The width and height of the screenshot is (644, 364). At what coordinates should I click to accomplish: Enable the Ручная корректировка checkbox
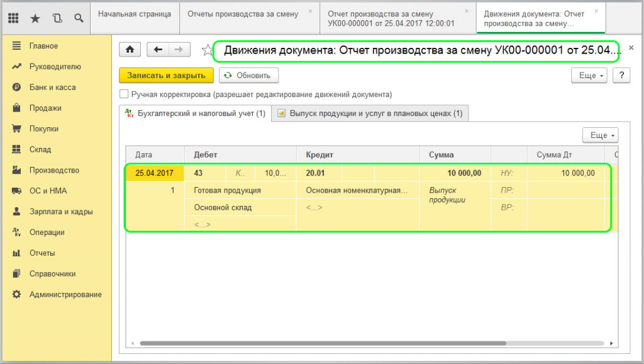click(x=124, y=94)
